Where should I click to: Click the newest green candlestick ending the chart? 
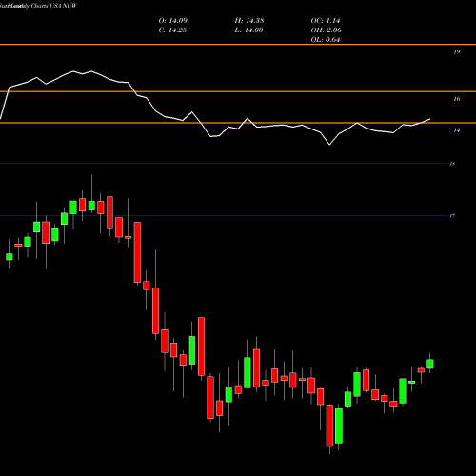pyautogui.click(x=430, y=364)
